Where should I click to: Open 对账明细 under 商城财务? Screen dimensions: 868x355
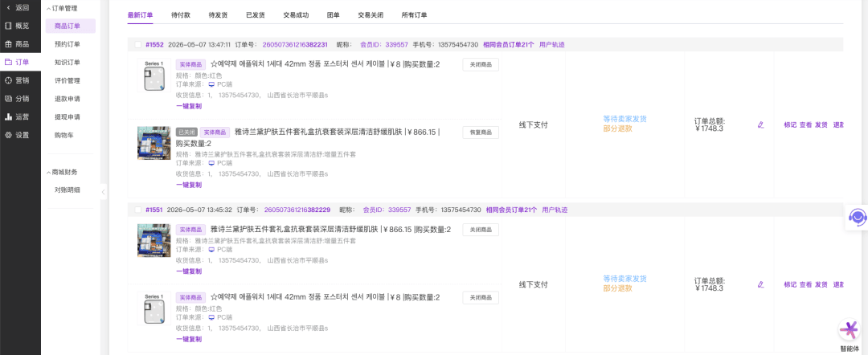click(x=68, y=190)
